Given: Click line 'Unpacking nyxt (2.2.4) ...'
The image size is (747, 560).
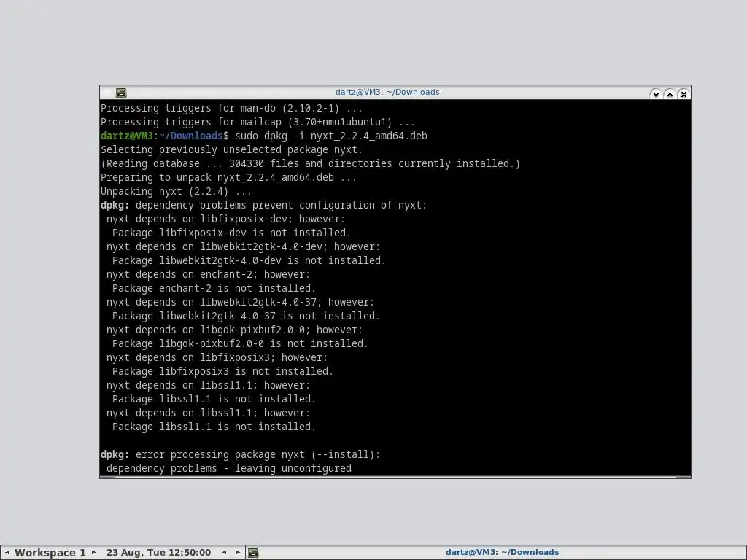Looking at the screenshot, I should click(177, 191).
